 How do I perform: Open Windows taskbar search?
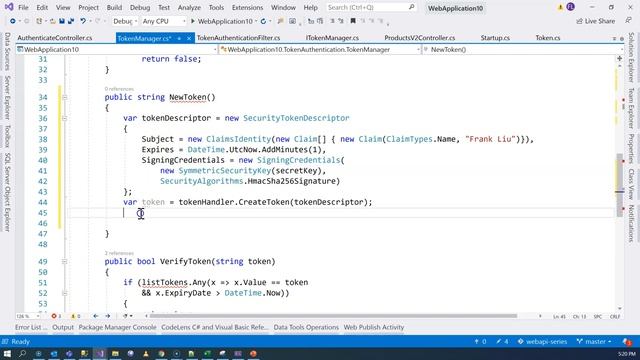pyautogui.click(x=23, y=353)
